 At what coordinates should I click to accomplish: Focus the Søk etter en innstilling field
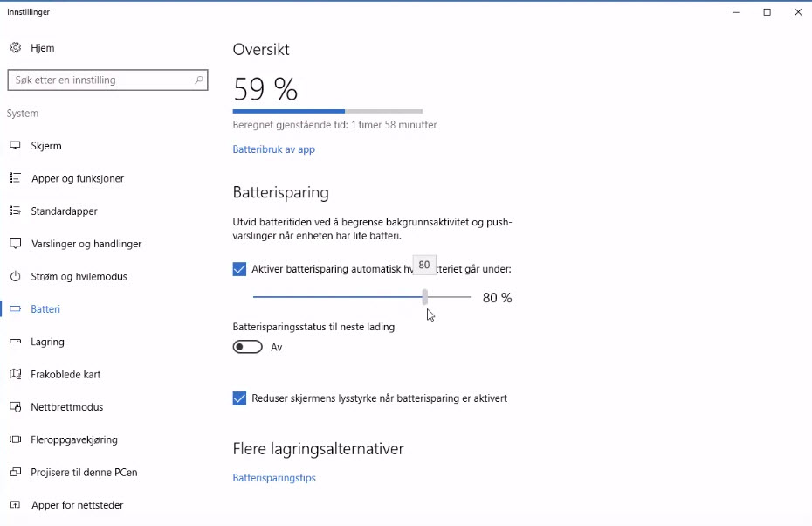(x=100, y=80)
